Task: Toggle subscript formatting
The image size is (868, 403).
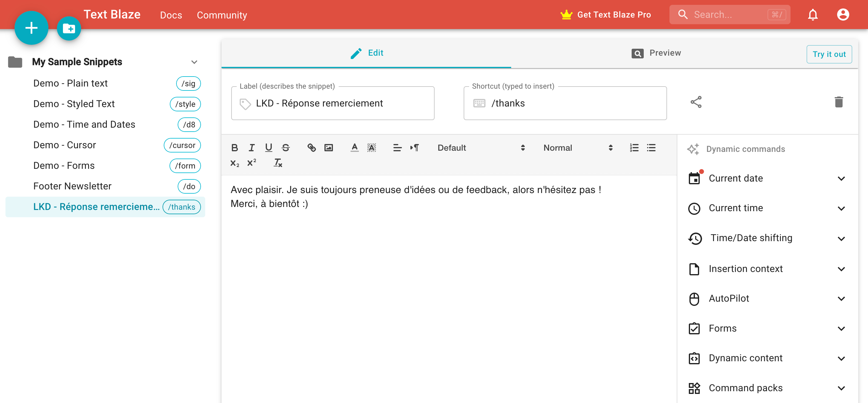Action: coord(235,163)
